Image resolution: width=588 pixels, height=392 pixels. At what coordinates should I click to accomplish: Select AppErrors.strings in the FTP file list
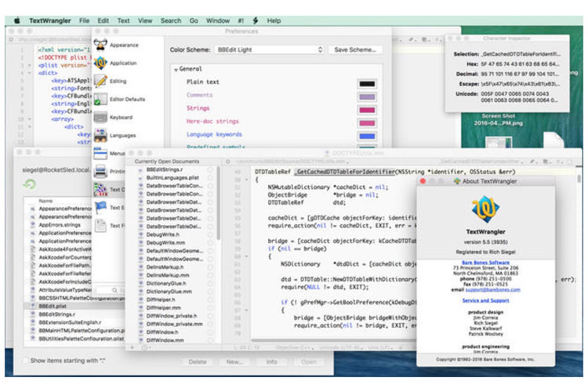59,225
